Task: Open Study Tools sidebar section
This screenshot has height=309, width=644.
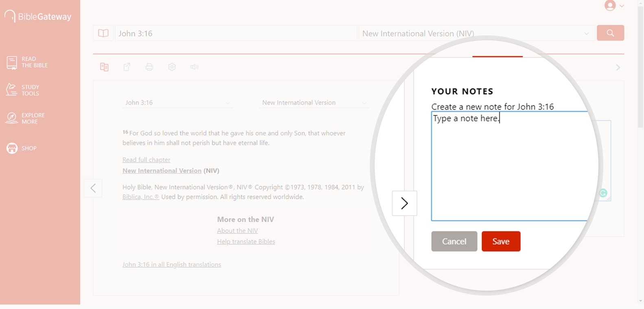Action: click(23, 90)
